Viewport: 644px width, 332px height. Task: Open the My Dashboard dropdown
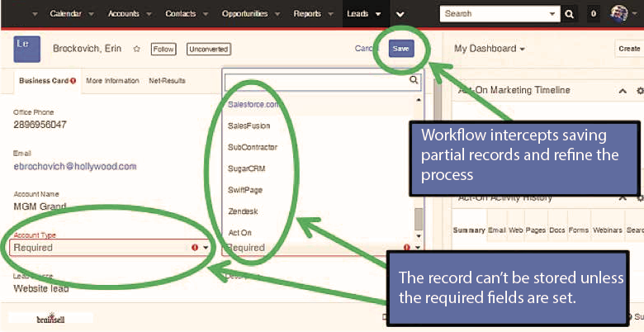coord(490,49)
